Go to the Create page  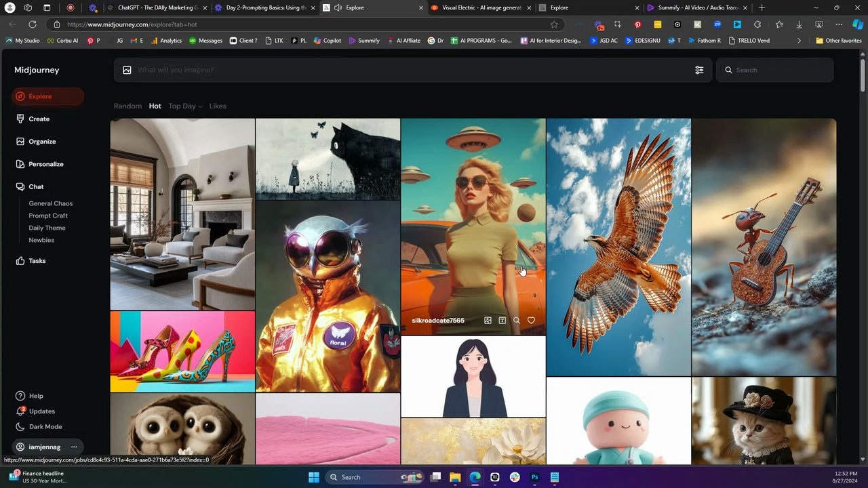pos(39,119)
